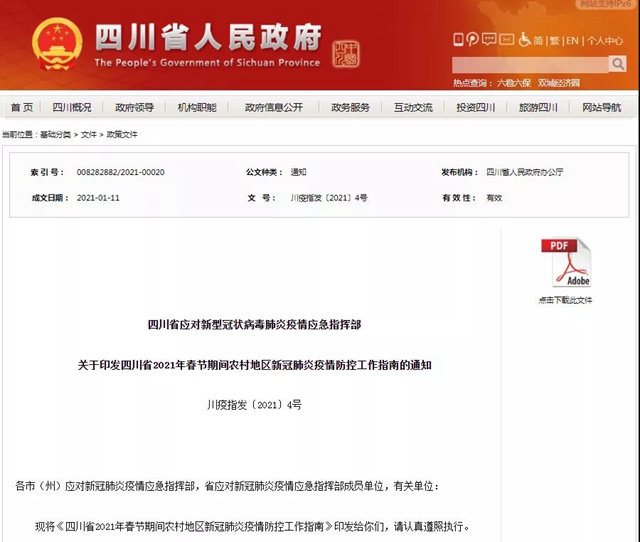Open 互动交流 nav item

tap(413, 108)
